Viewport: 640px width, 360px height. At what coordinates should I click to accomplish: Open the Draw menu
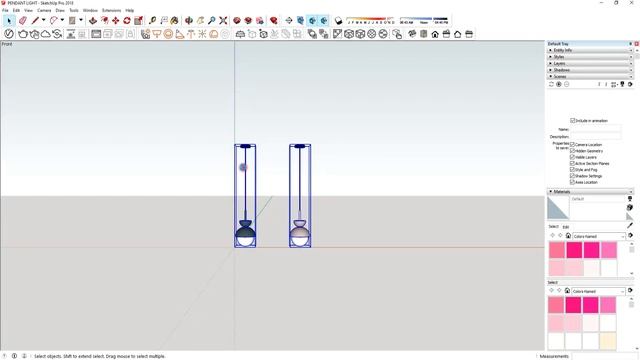60,10
